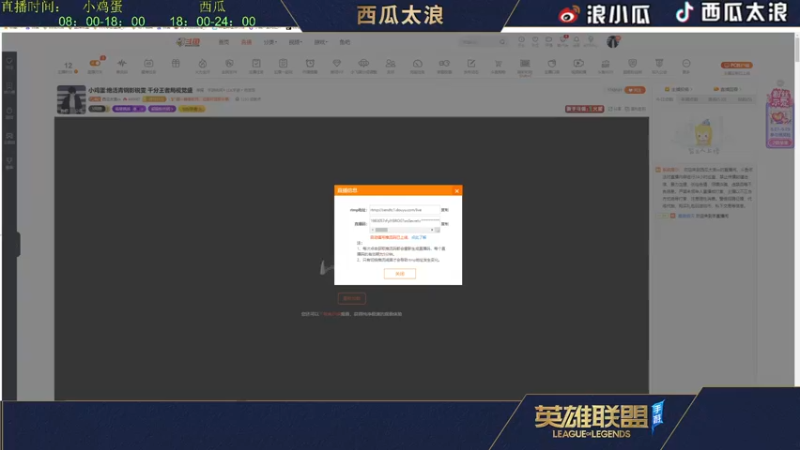800x450 pixels.
Task: Click the location pin icon in header
Action: (590, 41)
